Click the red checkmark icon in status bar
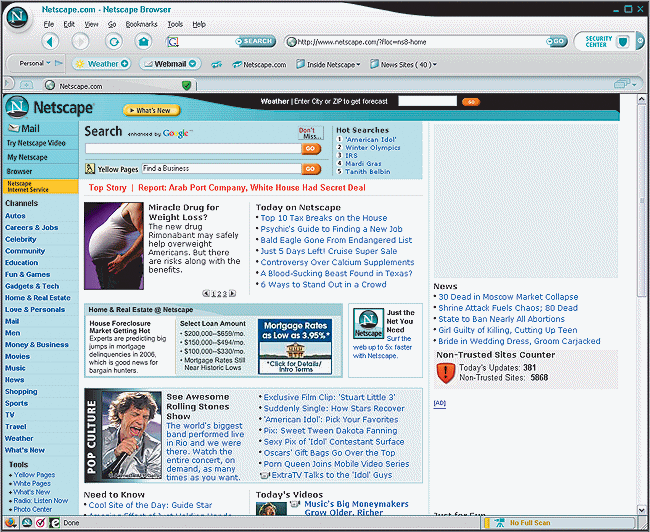The image size is (650, 532). [x=40, y=522]
